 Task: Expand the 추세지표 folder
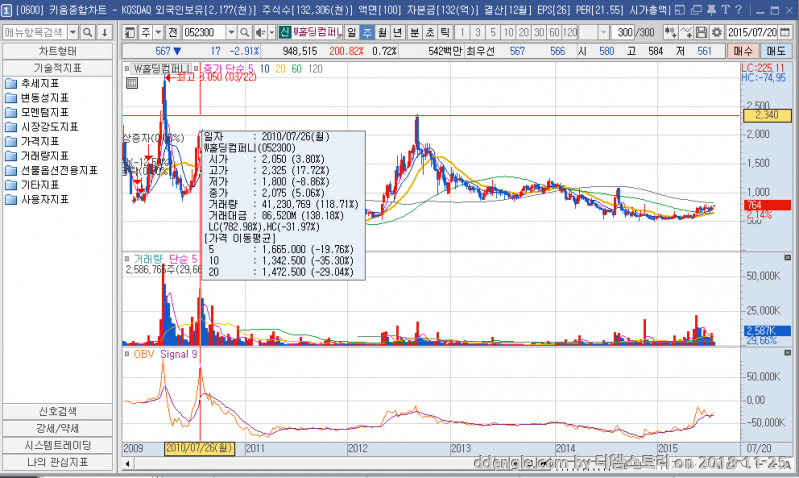(x=33, y=83)
